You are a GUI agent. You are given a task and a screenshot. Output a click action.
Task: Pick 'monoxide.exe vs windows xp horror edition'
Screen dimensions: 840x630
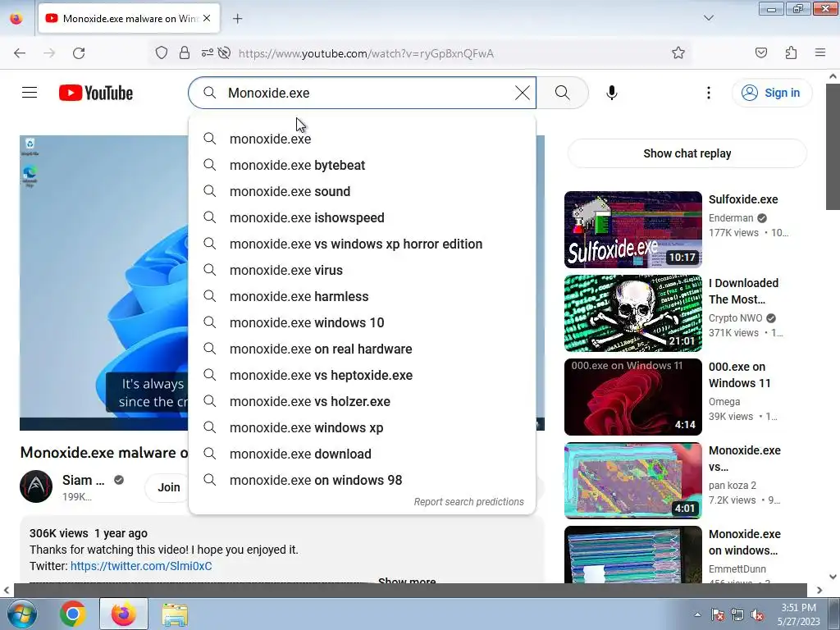point(362,244)
